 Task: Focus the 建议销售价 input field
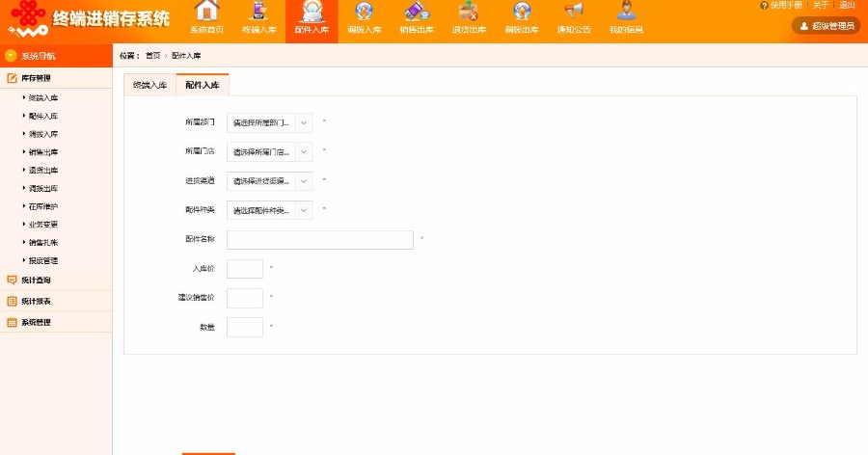245,298
